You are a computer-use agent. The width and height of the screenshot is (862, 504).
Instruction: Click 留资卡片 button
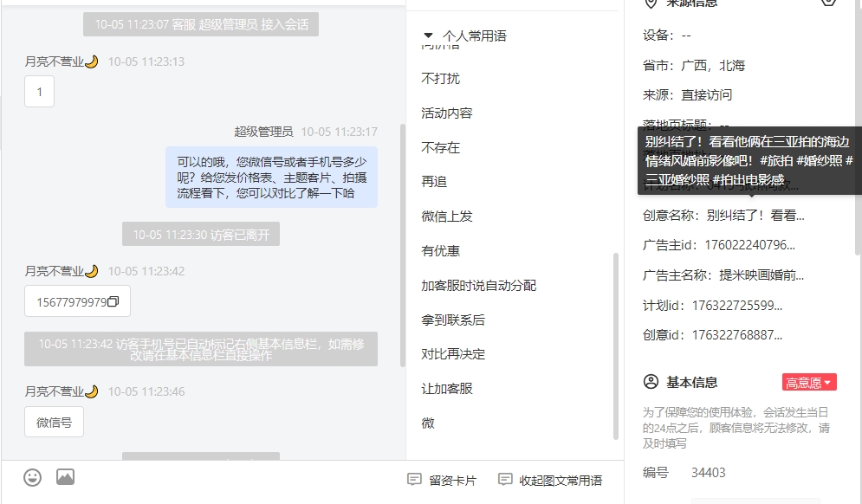(x=442, y=480)
